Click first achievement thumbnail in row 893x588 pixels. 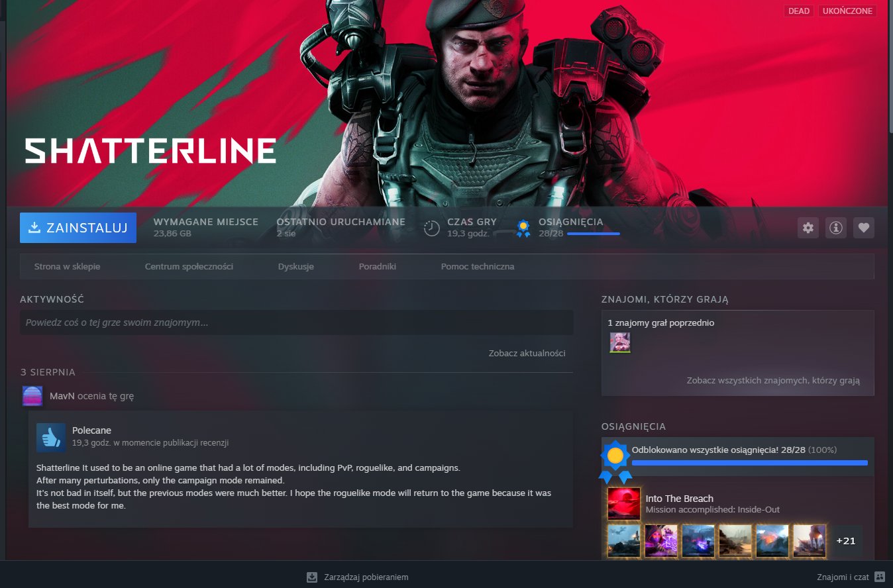(624, 540)
